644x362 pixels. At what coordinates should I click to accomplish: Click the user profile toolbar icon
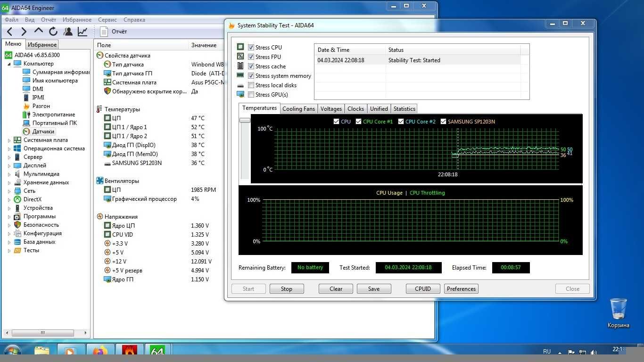tap(68, 32)
